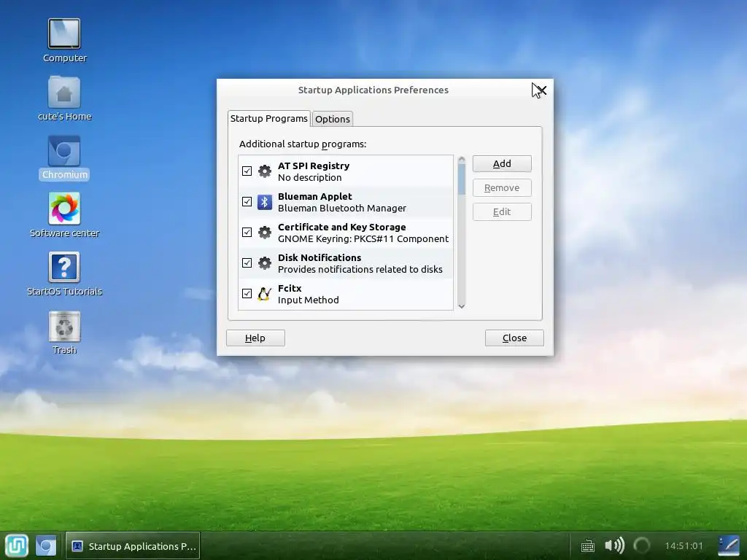Click the loading spinner tray icon
This screenshot has width=747, height=560.
tap(642, 545)
